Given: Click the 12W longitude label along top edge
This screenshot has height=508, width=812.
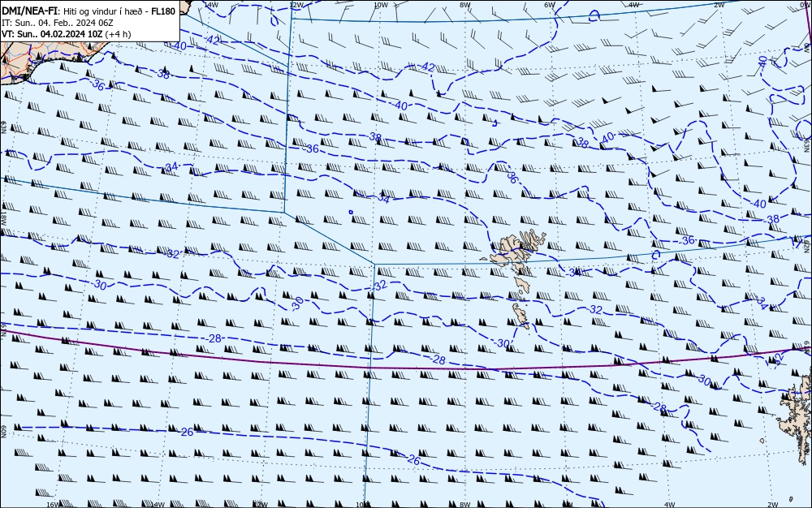Looking at the screenshot, I should (296, 5).
